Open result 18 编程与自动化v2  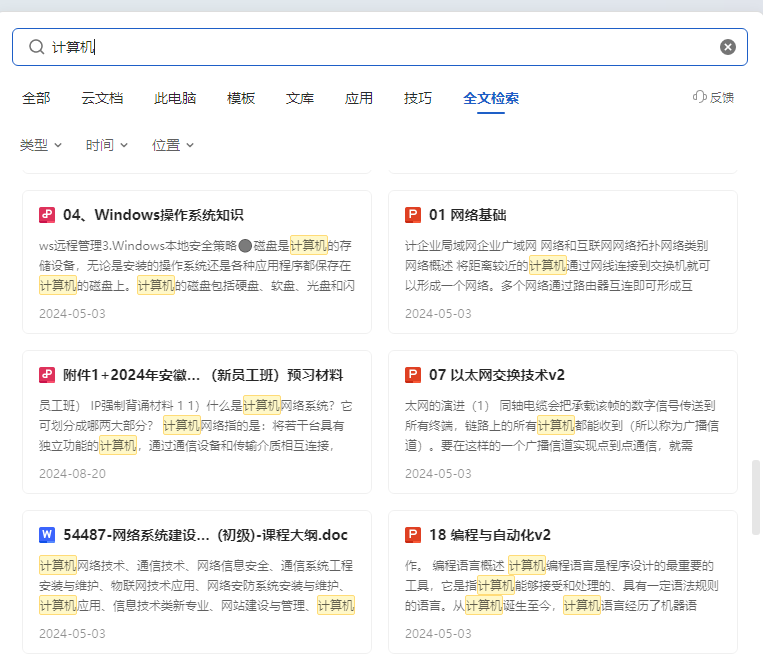click(490, 534)
